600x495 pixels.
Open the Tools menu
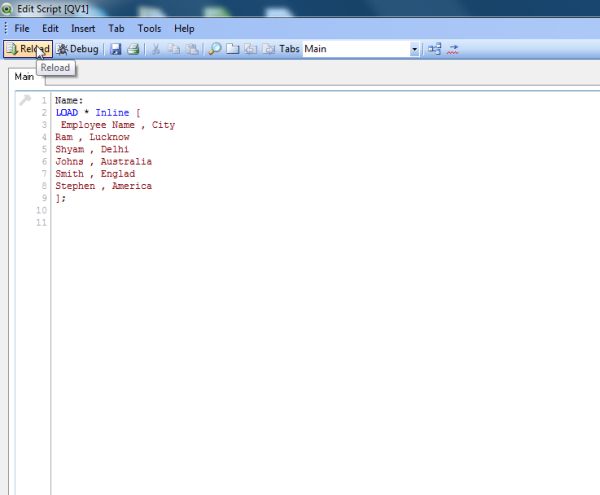pyautogui.click(x=149, y=29)
